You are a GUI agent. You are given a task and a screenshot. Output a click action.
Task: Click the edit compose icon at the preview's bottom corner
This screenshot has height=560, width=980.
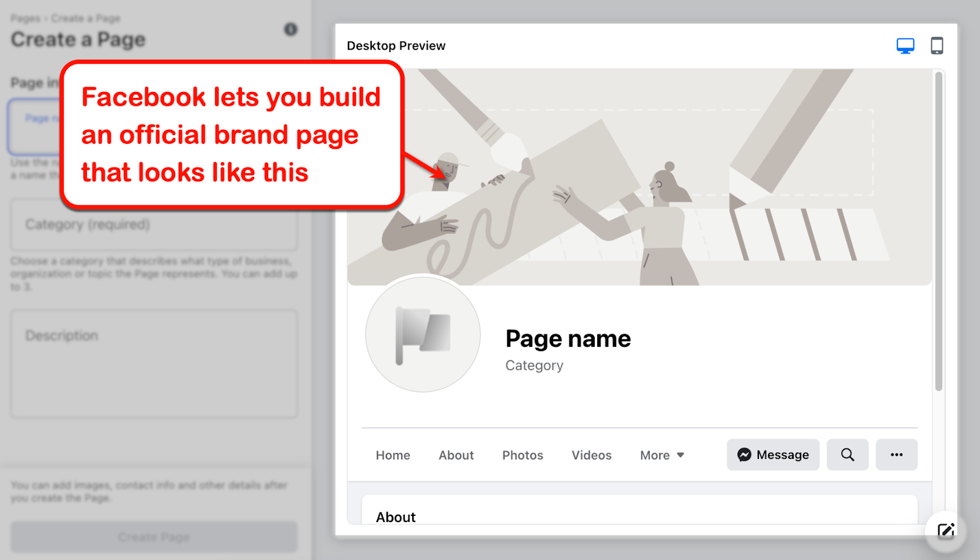(946, 531)
